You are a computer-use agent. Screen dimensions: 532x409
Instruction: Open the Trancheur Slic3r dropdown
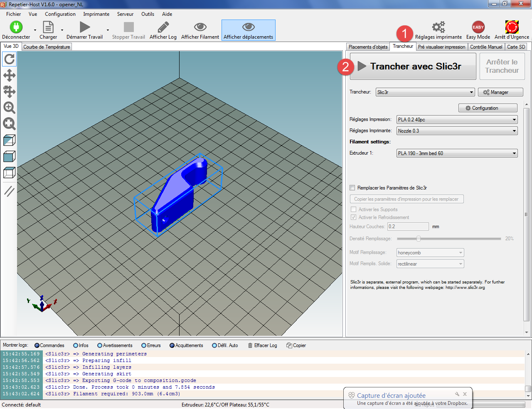pos(425,92)
